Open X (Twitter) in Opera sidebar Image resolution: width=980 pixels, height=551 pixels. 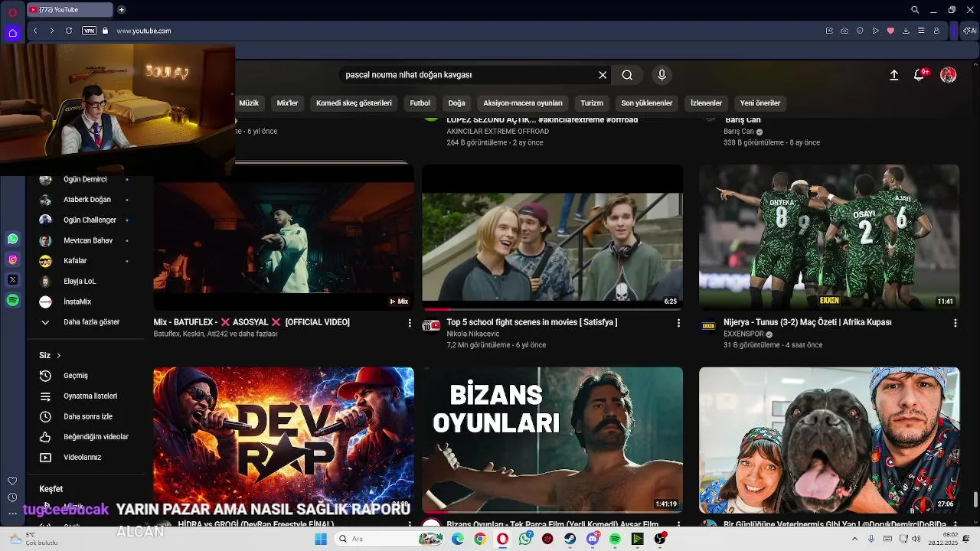(12, 280)
